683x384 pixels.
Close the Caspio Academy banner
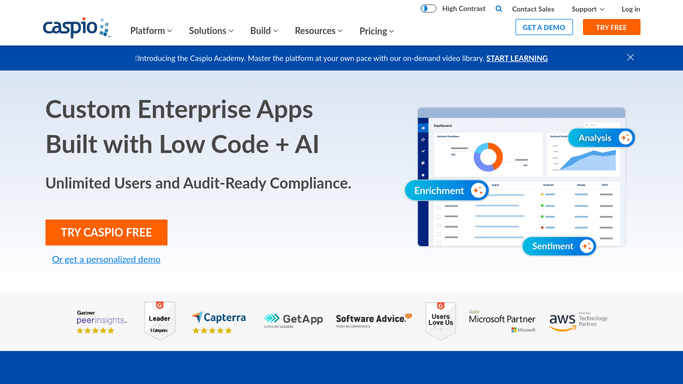630,57
